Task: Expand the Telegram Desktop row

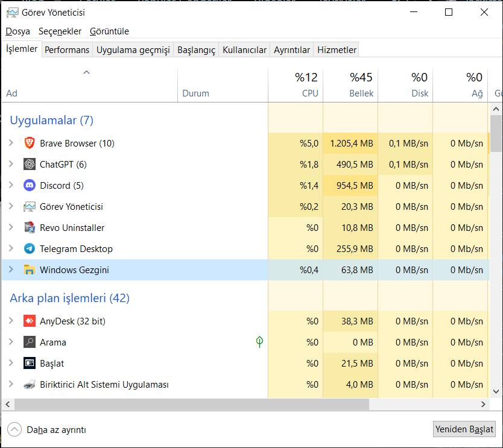Action: [x=11, y=248]
